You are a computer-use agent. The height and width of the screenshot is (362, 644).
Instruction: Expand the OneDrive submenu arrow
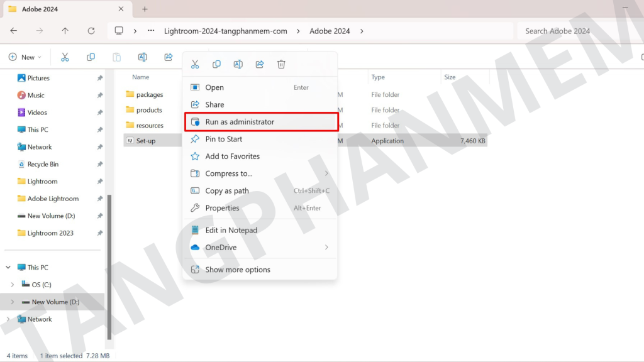pyautogui.click(x=326, y=248)
